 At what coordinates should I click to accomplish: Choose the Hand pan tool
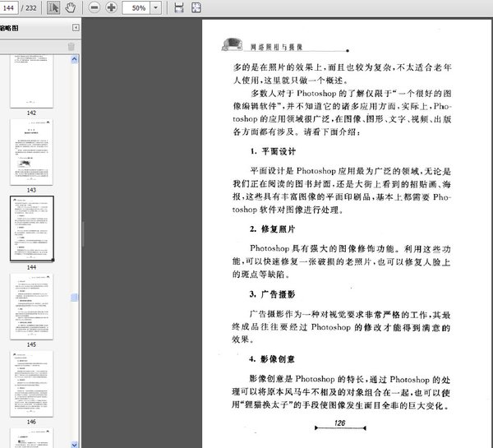pyautogui.click(x=70, y=7)
